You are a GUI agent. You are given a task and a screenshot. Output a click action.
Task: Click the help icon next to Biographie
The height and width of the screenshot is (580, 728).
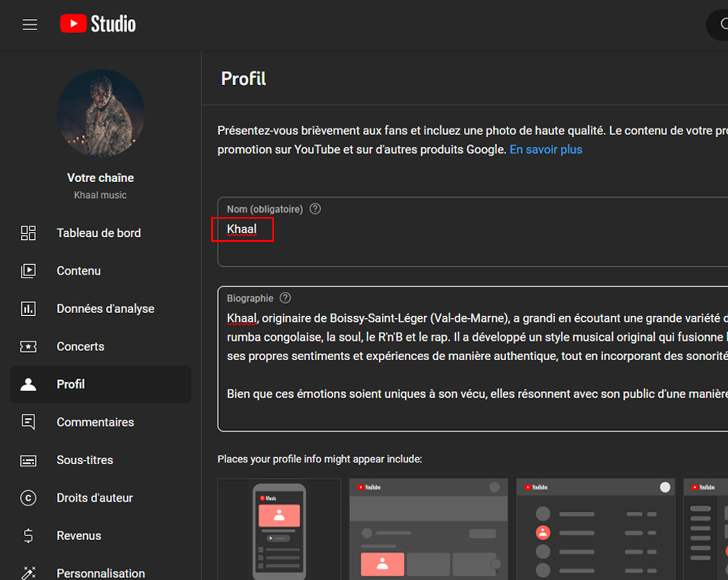(285, 298)
